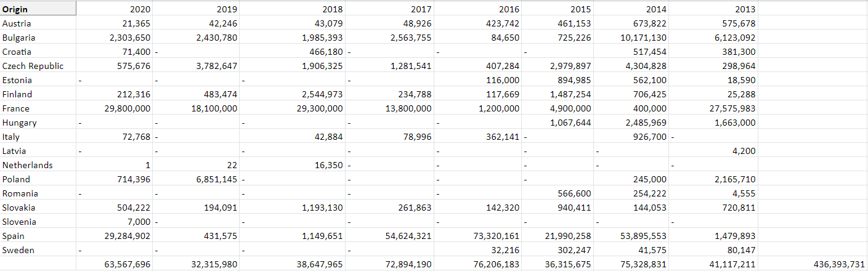Click the 2015 column header
The image size is (868, 271).
pos(558,9)
